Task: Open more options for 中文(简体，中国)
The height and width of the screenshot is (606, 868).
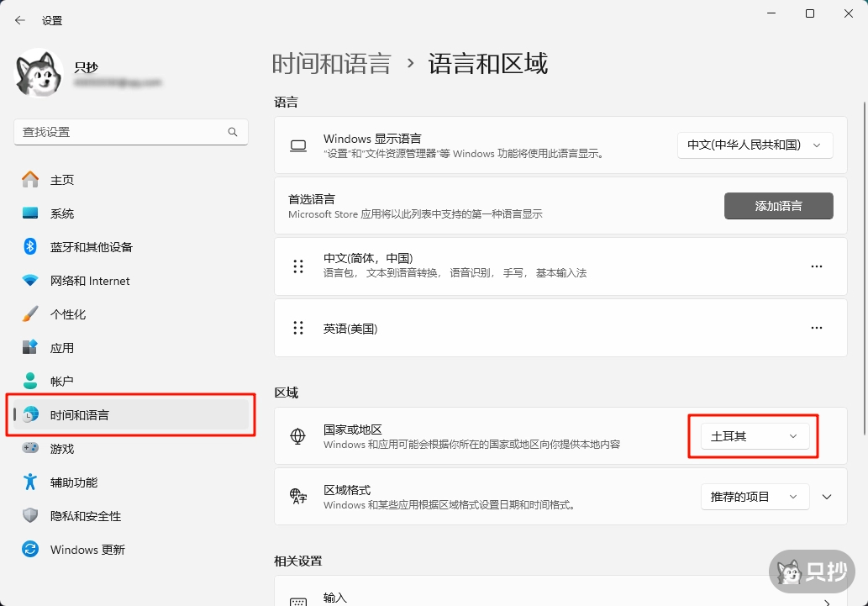Action: (x=816, y=266)
